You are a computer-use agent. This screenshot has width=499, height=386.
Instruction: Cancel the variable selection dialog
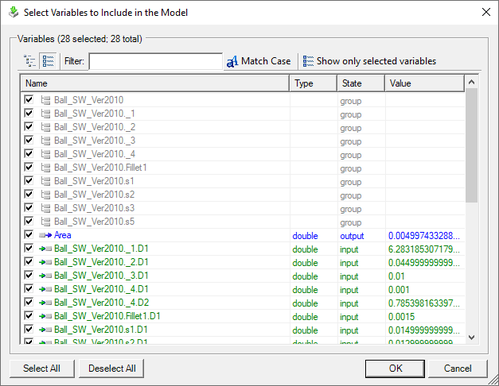click(457, 368)
